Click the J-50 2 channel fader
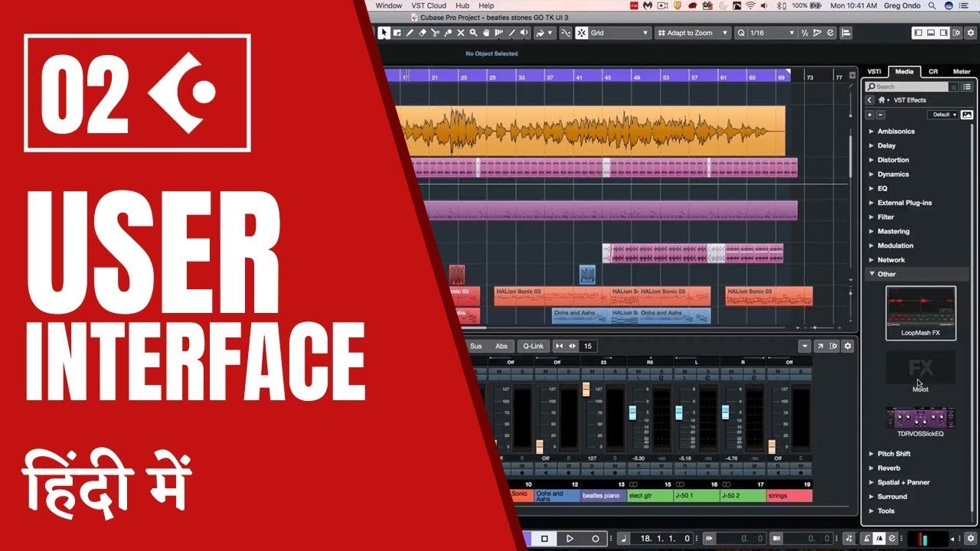 point(725,412)
